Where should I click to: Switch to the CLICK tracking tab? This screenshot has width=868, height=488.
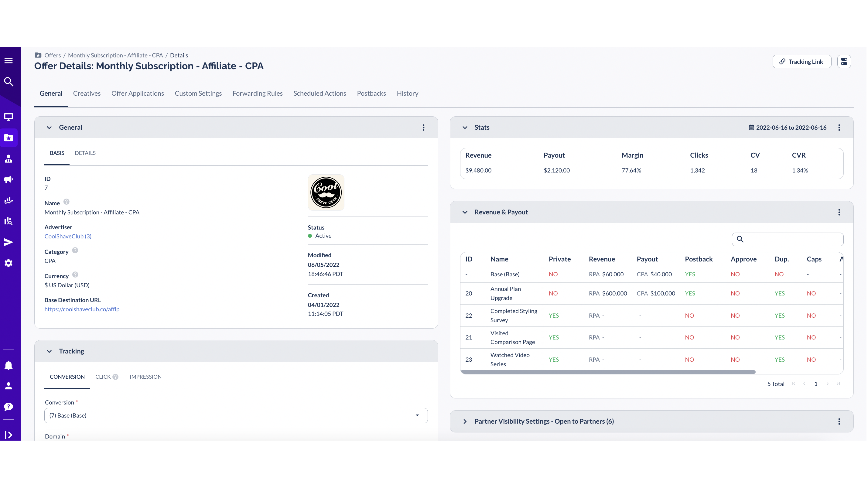(x=103, y=377)
